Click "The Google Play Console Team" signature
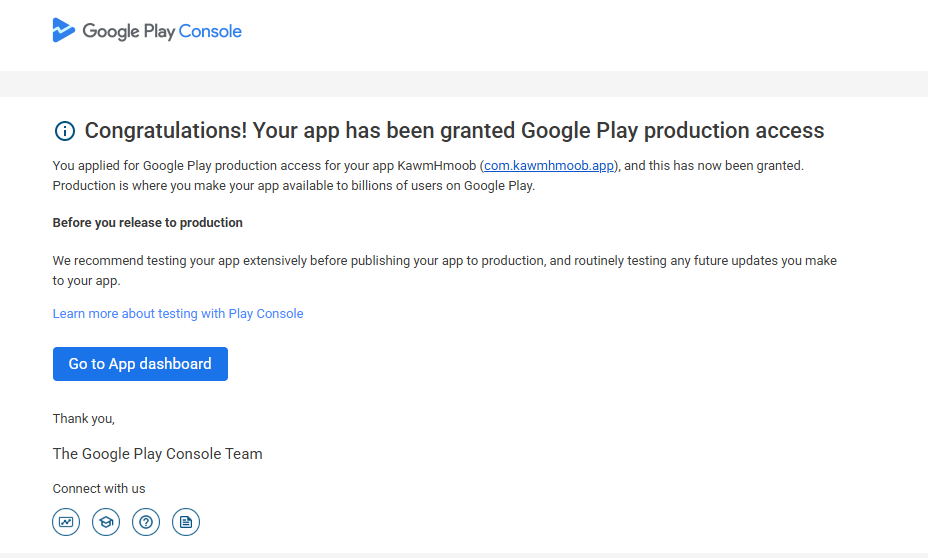This screenshot has width=928, height=558. coord(157,454)
